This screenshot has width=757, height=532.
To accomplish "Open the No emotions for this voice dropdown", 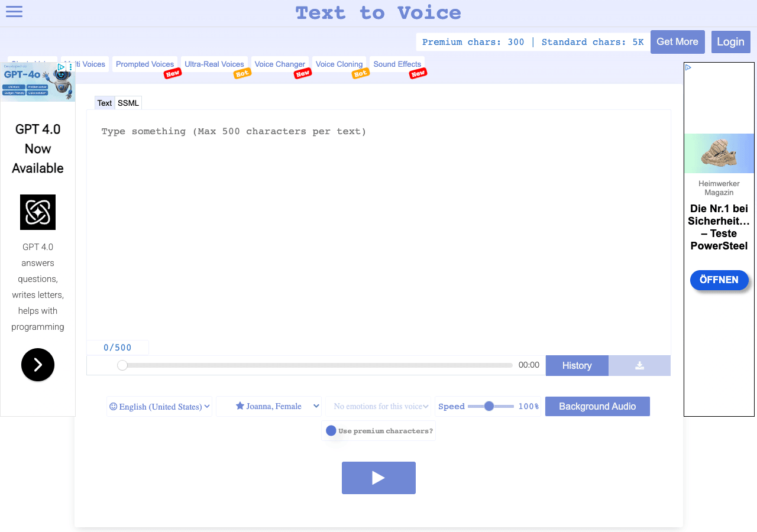I will [378, 407].
